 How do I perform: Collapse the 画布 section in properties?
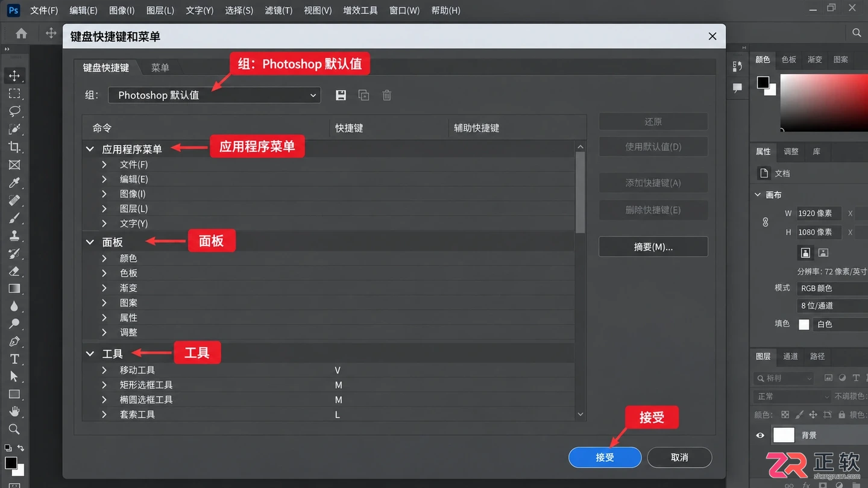(758, 195)
